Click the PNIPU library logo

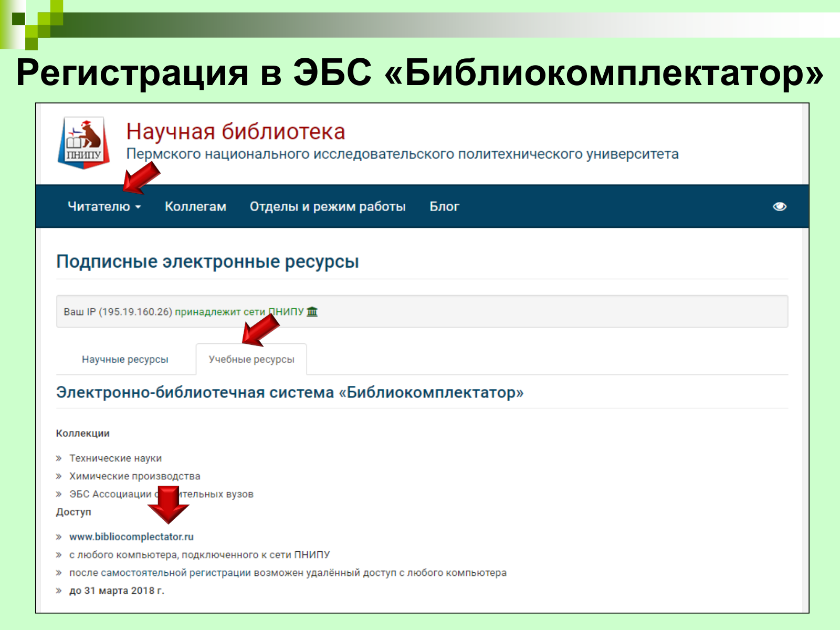(x=84, y=142)
